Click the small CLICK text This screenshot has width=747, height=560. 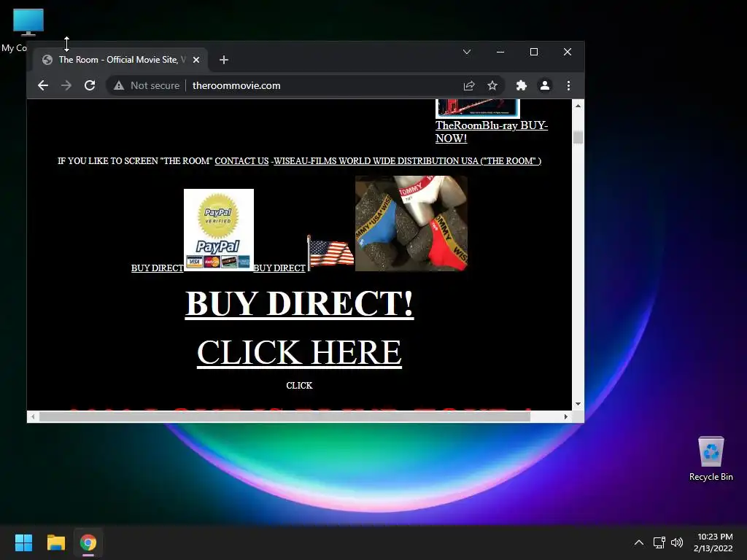click(299, 386)
